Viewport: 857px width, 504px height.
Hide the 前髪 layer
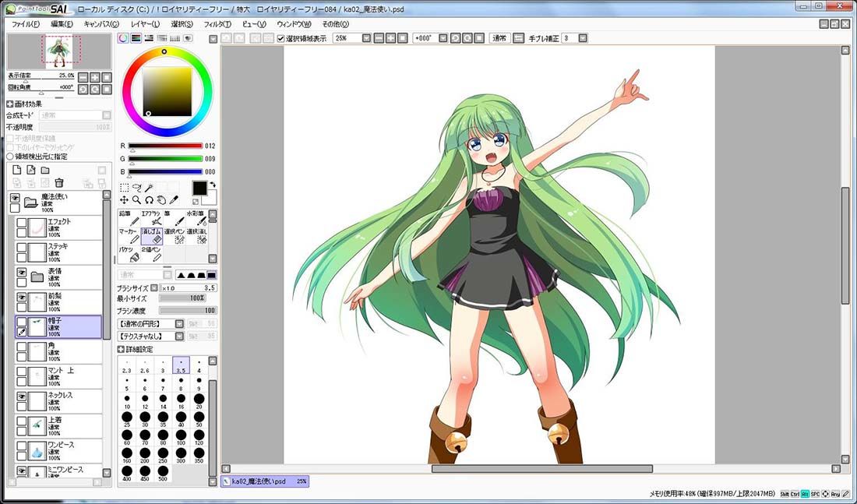tap(21, 298)
